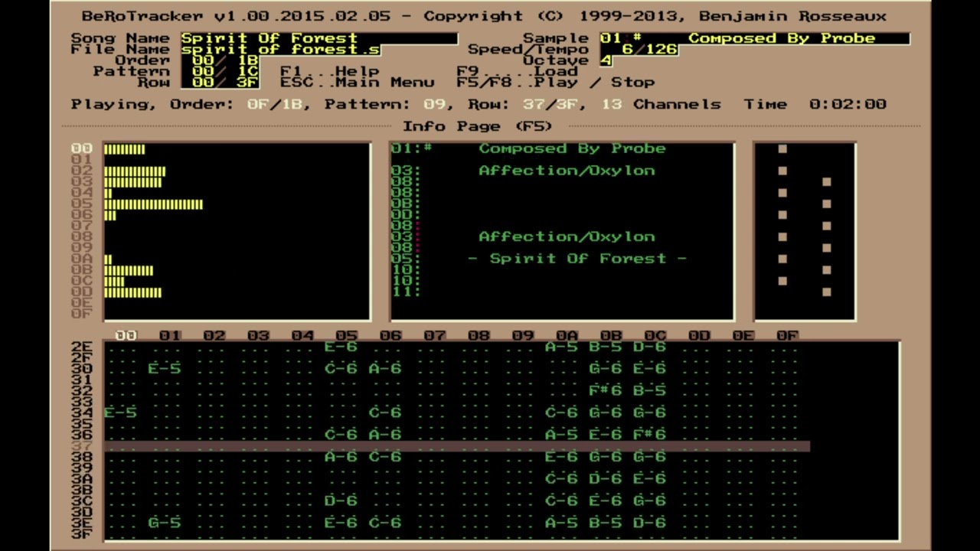Click pattern row number 30
Image resolution: width=980 pixels, height=551 pixels.
82,369
